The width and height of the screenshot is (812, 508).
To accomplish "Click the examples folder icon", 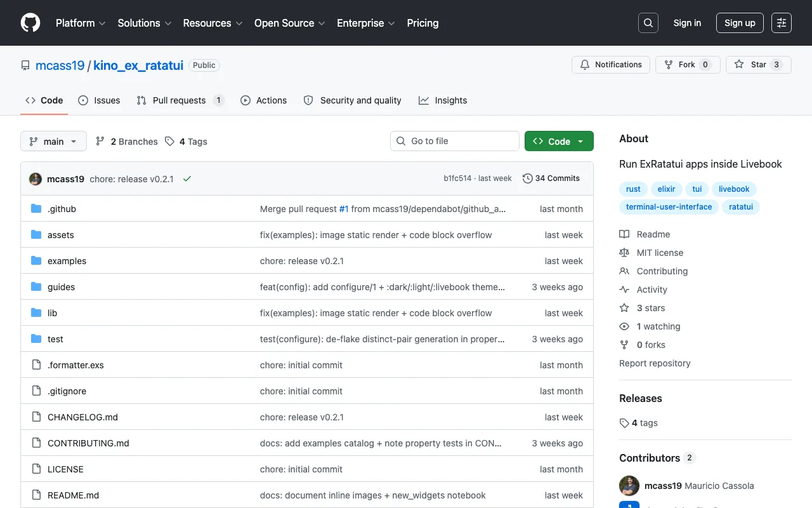I will point(36,261).
